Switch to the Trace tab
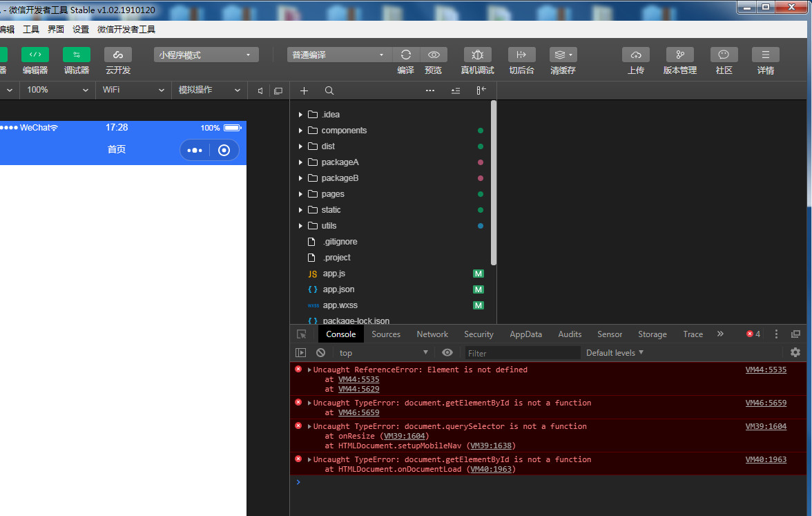 tap(693, 334)
